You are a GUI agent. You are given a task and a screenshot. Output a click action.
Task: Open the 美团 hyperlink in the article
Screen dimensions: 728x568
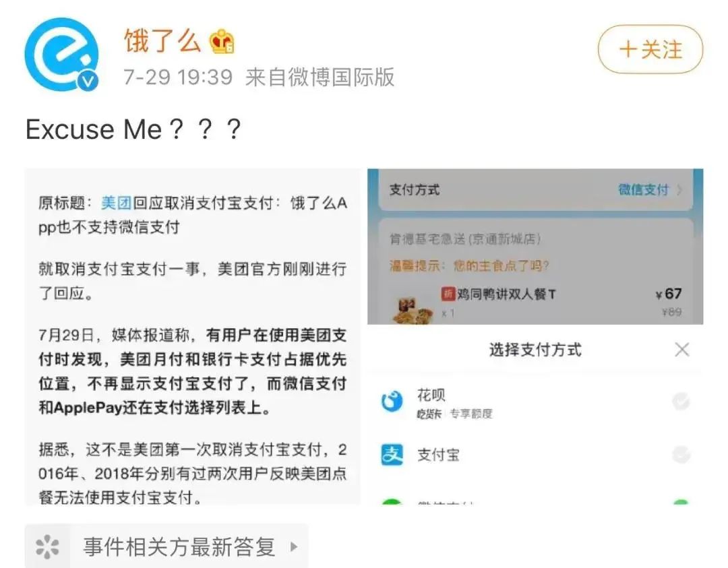pos(116,203)
